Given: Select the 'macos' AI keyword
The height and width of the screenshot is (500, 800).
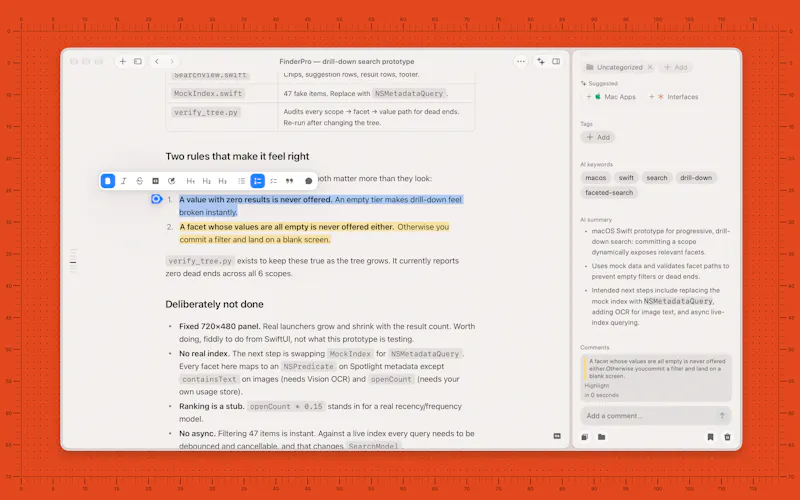Looking at the screenshot, I should (x=595, y=178).
